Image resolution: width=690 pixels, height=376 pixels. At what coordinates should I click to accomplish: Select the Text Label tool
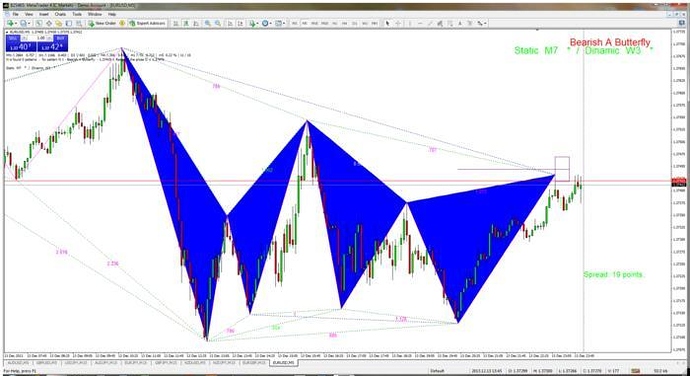[x=470, y=23]
